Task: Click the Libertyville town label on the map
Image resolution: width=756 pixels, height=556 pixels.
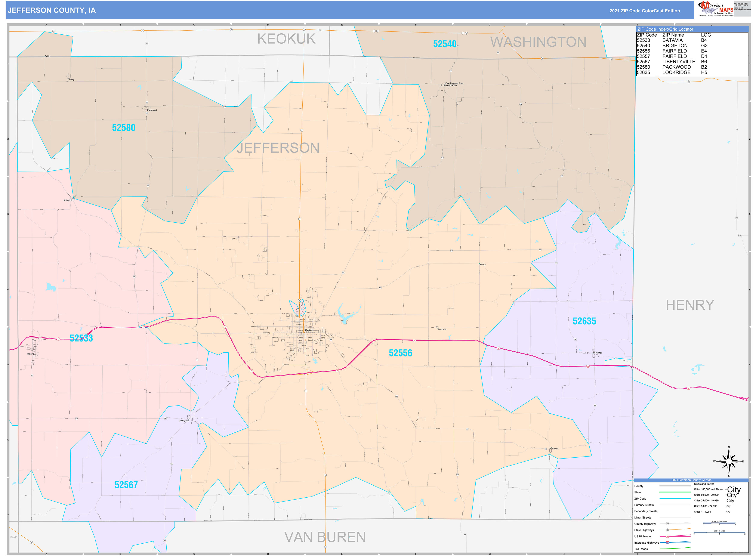Action: (184, 421)
